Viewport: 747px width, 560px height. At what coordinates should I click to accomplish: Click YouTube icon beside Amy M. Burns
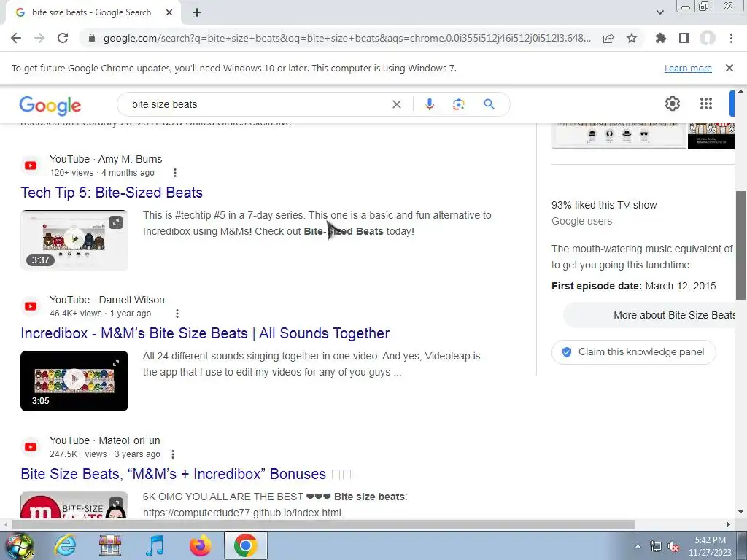[31, 166]
